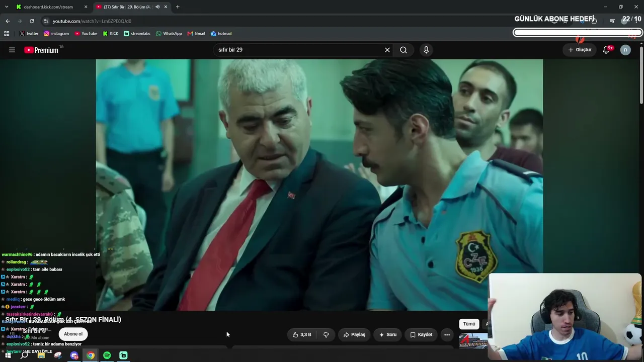644x362 pixels.
Task: Open the instagram bookmark
Action: pyautogui.click(x=56, y=34)
